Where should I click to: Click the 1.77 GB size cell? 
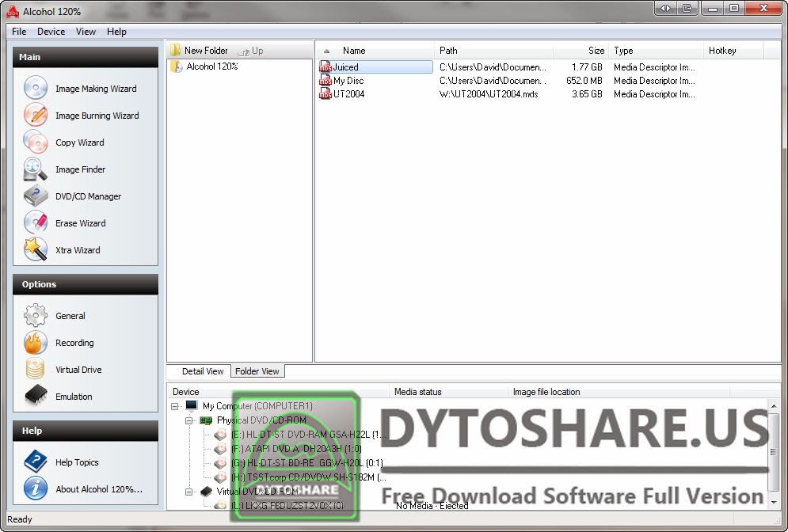(x=587, y=66)
